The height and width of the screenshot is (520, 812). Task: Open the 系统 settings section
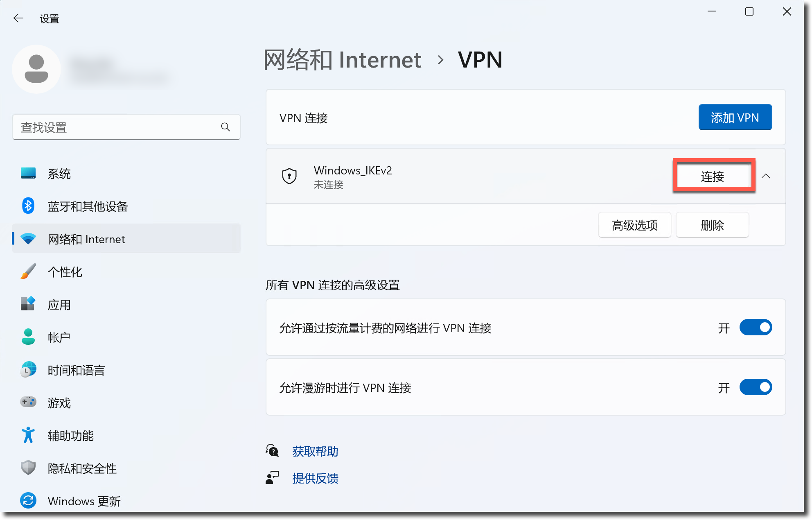(x=59, y=174)
